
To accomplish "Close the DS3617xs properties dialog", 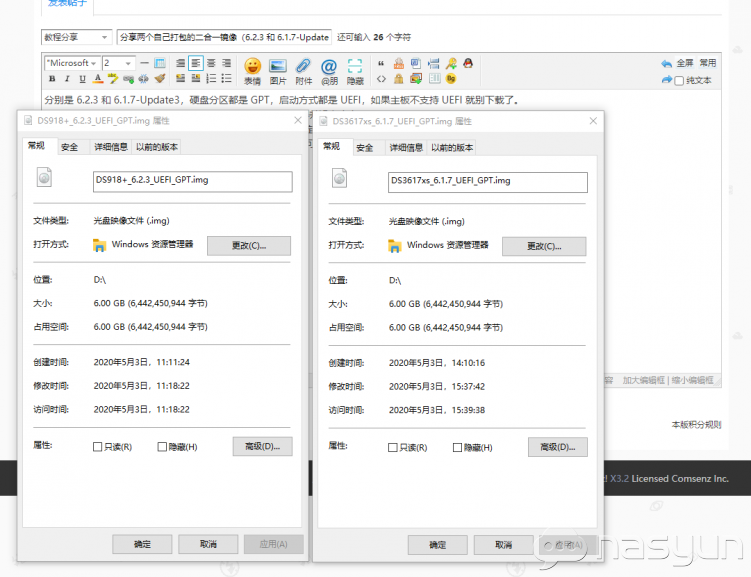I will click(x=593, y=121).
